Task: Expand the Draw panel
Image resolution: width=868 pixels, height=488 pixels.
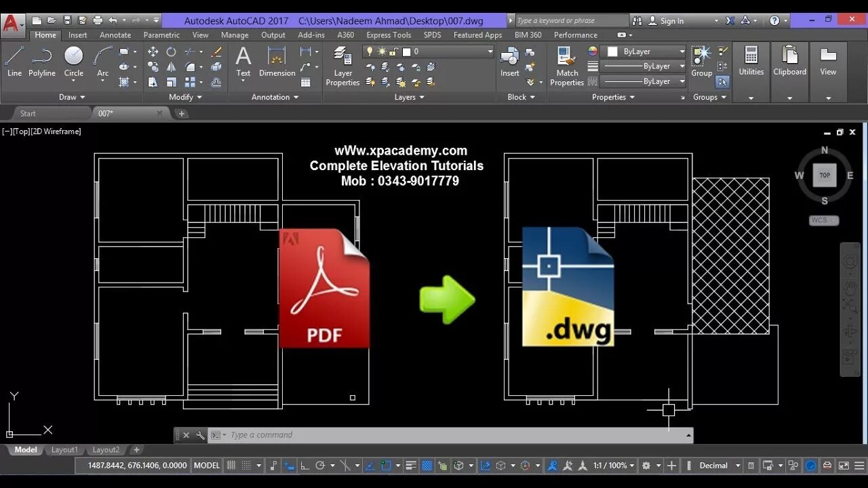Action: [x=72, y=97]
